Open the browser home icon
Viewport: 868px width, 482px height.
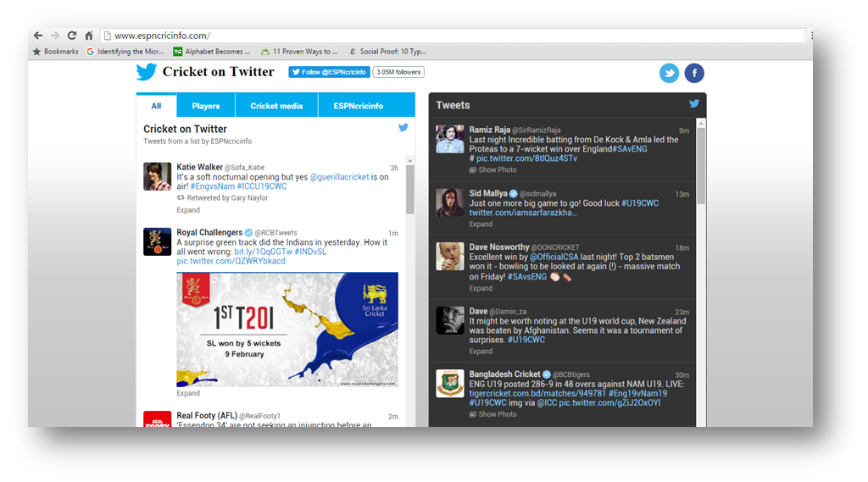[88, 36]
